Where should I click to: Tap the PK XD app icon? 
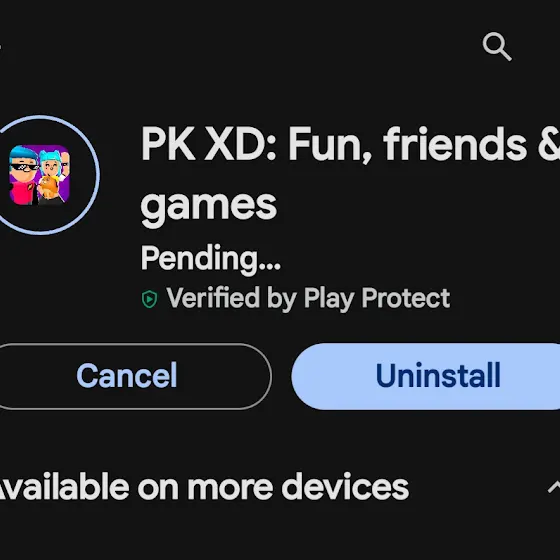point(39,175)
